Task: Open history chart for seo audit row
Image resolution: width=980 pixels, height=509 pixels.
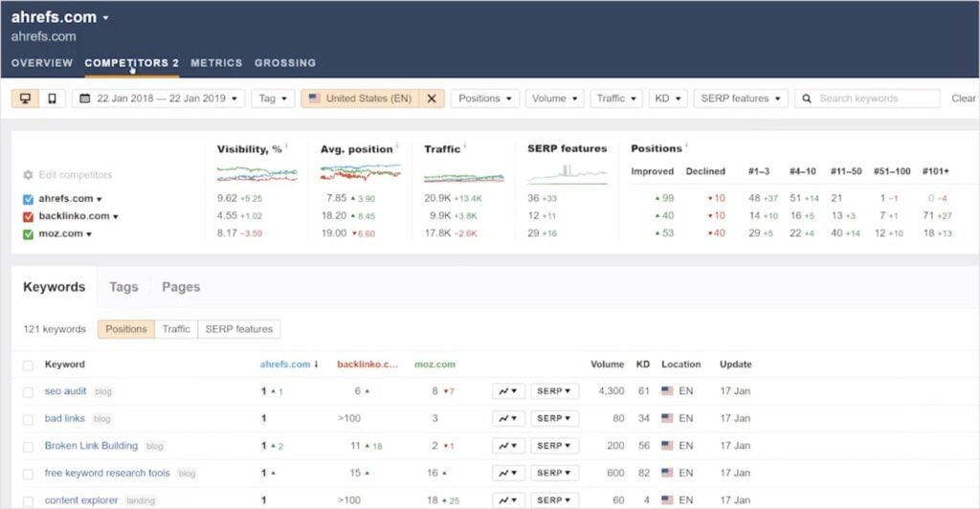Action: [507, 391]
